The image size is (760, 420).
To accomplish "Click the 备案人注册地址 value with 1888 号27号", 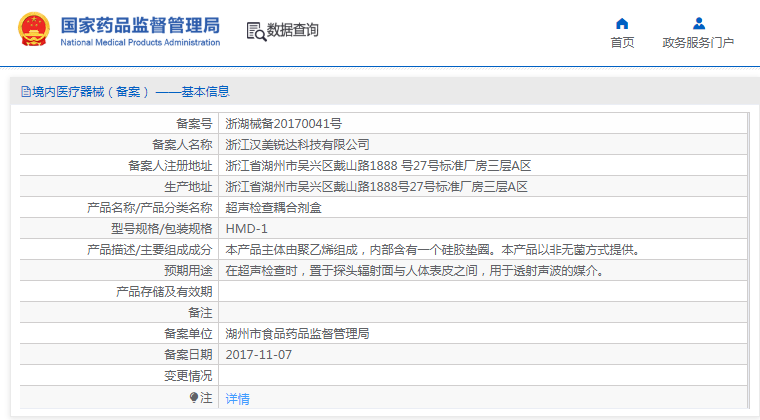I will [378, 166].
